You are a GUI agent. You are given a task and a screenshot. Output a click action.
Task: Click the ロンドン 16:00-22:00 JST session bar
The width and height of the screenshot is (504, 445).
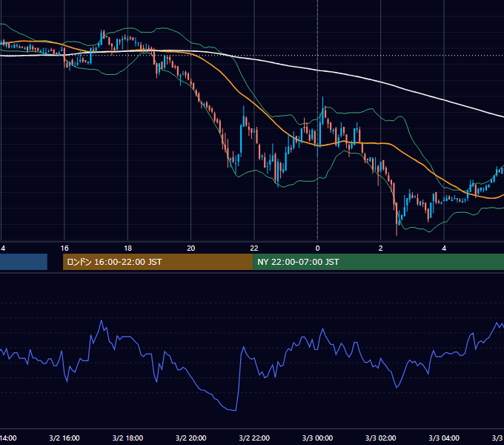(158, 262)
